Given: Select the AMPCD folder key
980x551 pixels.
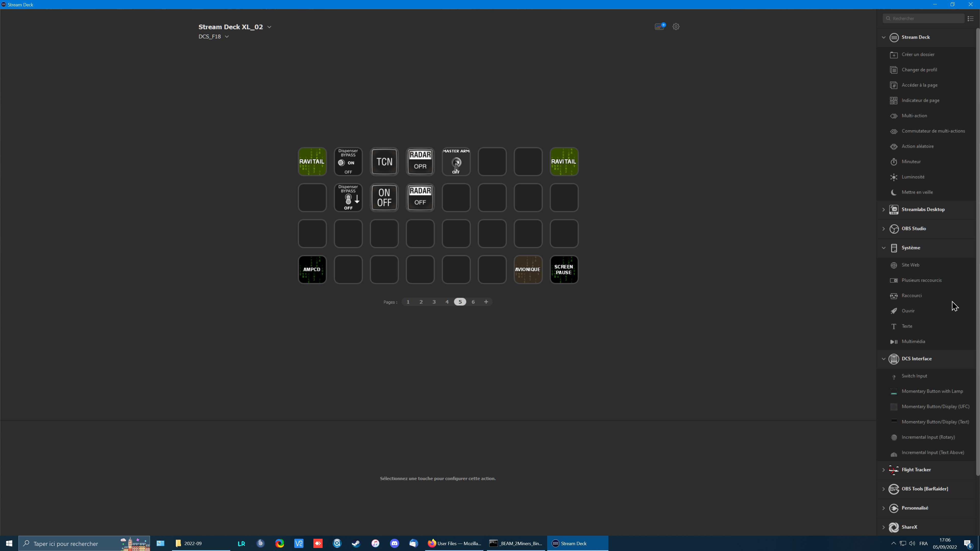Looking at the screenshot, I should 312,270.
